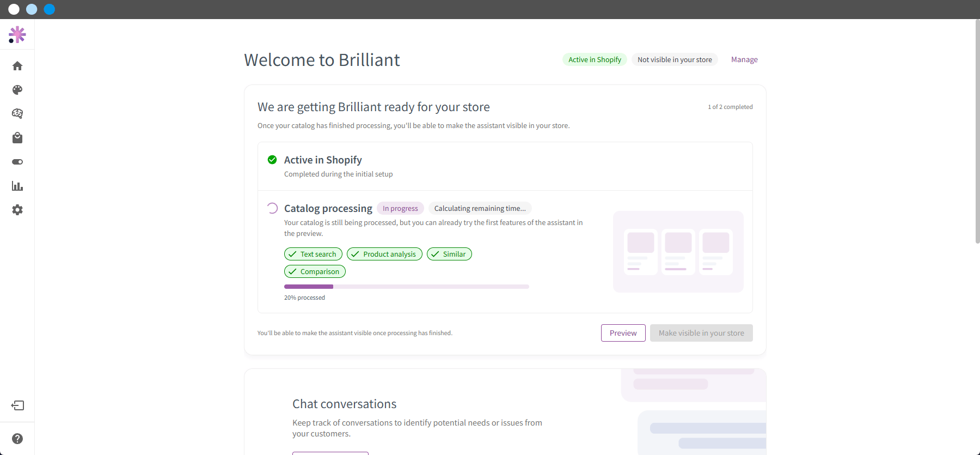Click the Chat conversations heading
This screenshot has width=980, height=455.
point(344,404)
